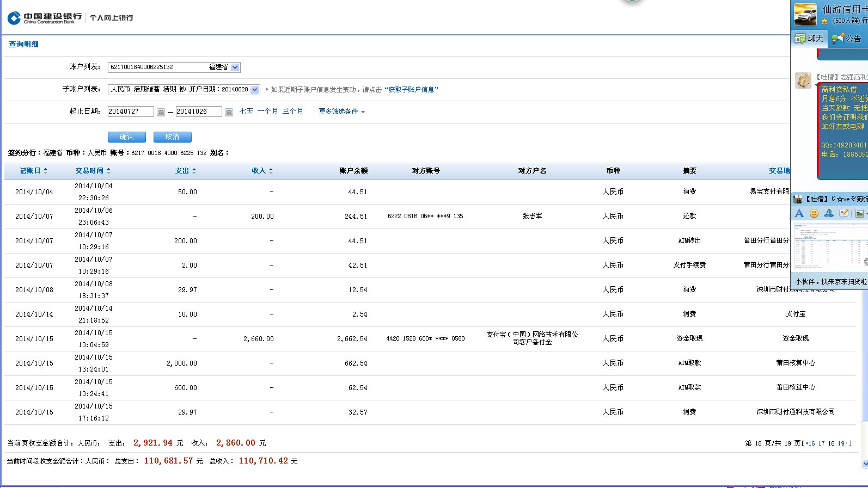Go to previous pages with left arrow
Screen dimensions: 868x488
(x=807, y=443)
